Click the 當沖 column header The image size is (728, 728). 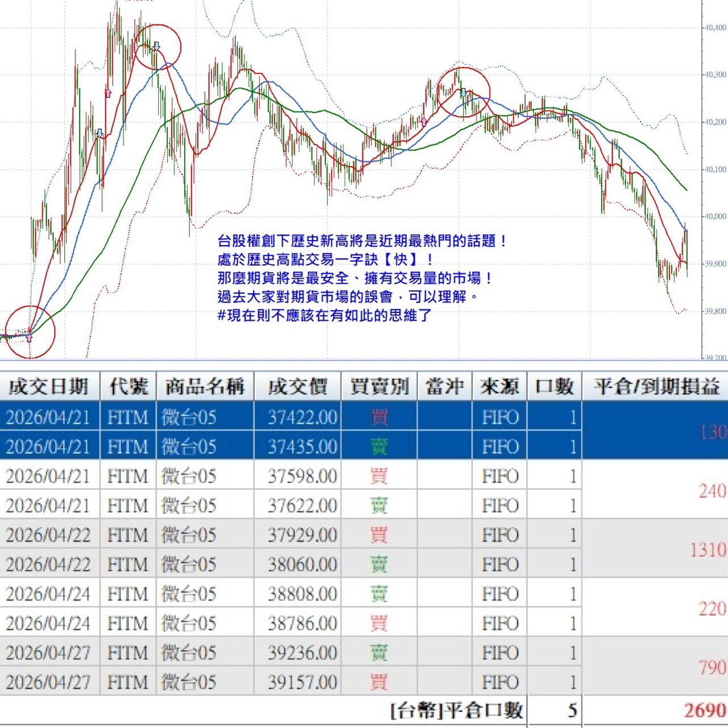click(444, 387)
